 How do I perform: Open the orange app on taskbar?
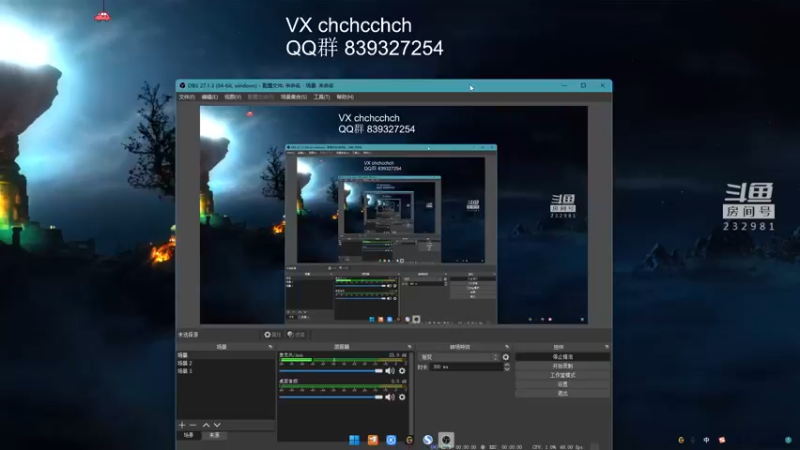coord(373,440)
